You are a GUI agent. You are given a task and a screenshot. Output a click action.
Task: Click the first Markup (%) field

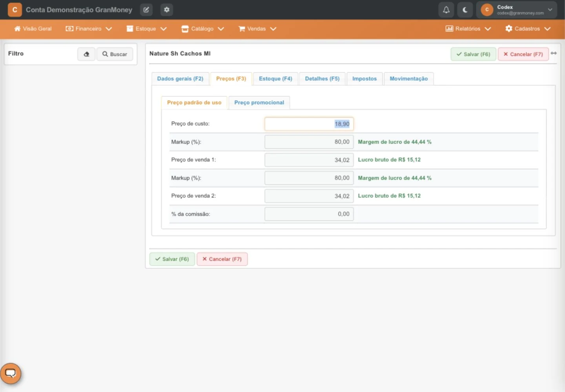[x=309, y=142]
